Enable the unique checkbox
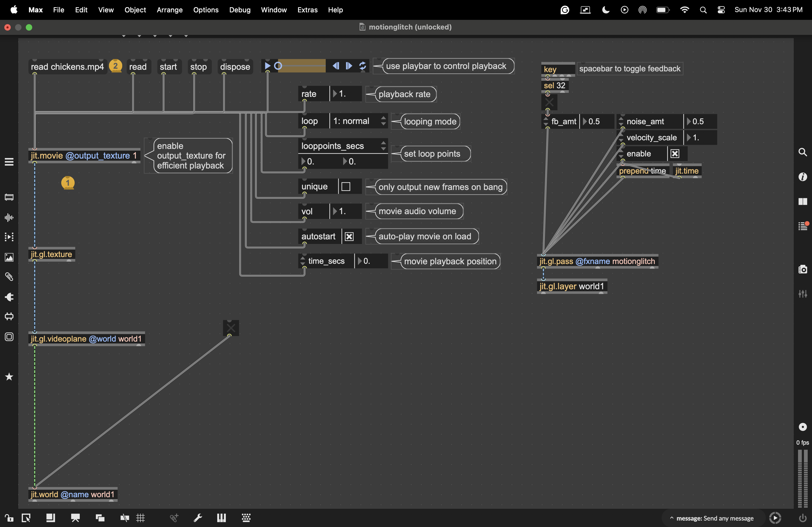Screen dimensions: 812x527 click(x=346, y=187)
